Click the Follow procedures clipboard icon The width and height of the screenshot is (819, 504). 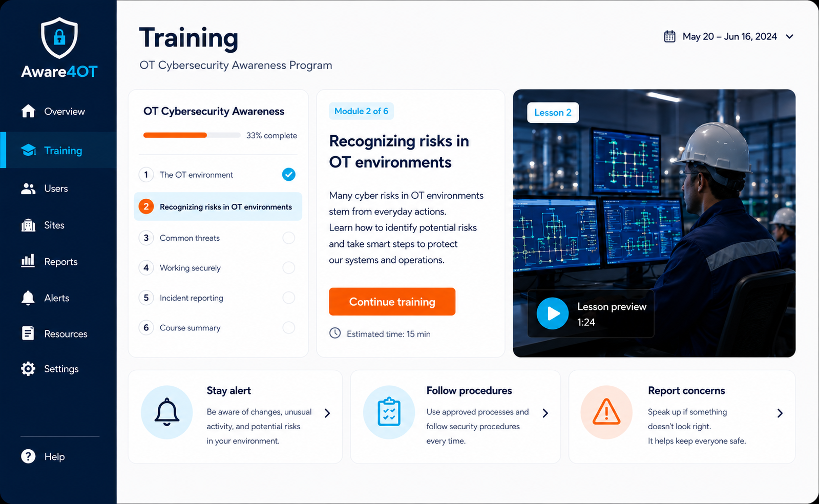[x=389, y=412]
